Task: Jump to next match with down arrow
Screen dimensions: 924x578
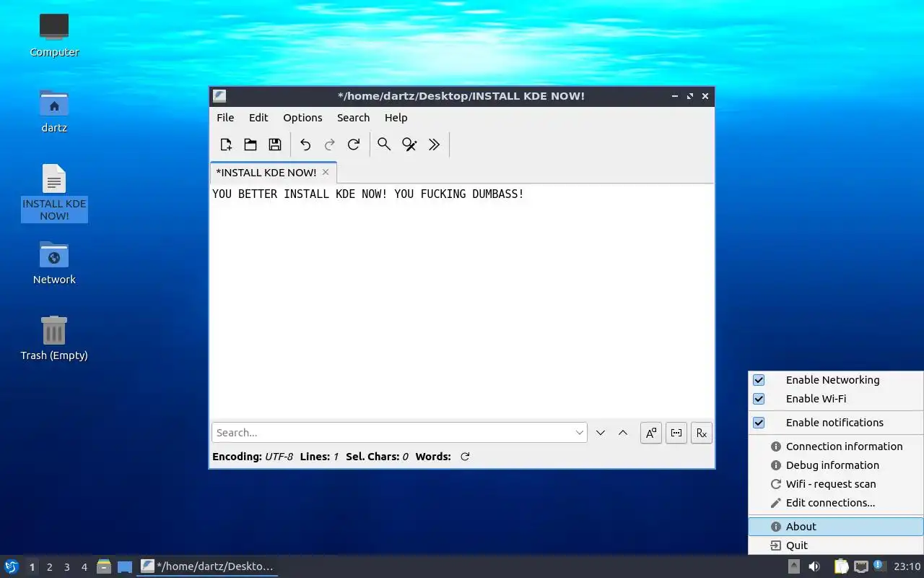Action: tap(601, 433)
